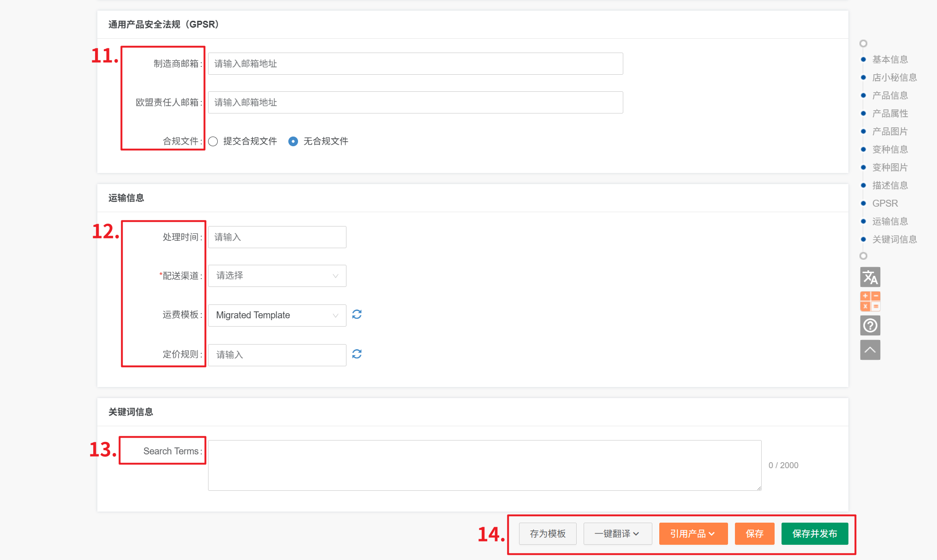Click the green 保存并发布 button
This screenshot has width=937, height=560.
coord(814,534)
